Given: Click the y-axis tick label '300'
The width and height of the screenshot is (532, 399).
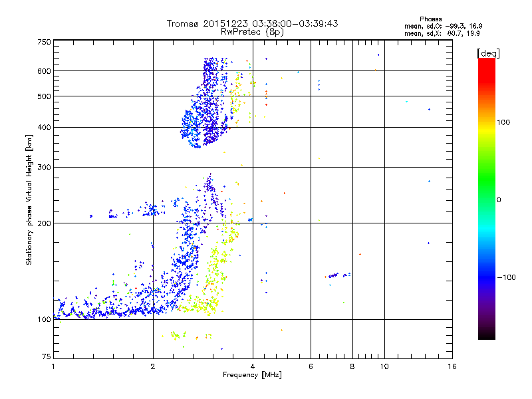Looking at the screenshot, I should (45, 168).
